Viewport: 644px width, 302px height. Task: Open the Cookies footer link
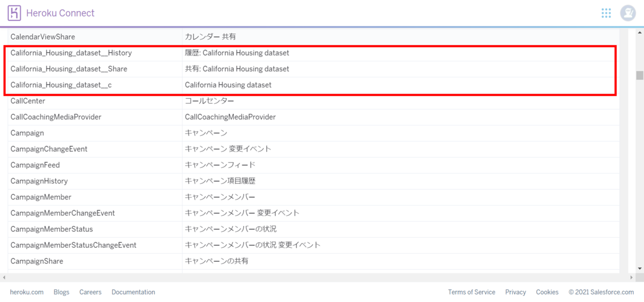(x=547, y=292)
